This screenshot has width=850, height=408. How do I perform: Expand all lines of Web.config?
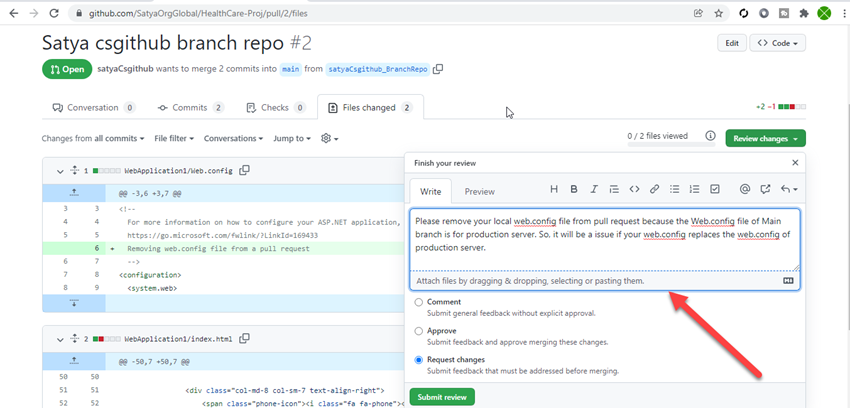pyautogui.click(x=74, y=171)
